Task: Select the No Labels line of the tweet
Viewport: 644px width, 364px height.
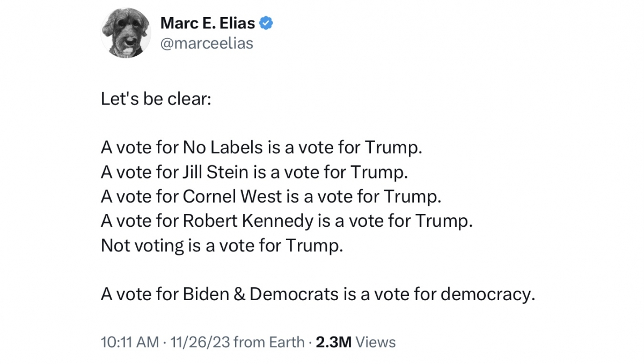Action: pos(261,147)
